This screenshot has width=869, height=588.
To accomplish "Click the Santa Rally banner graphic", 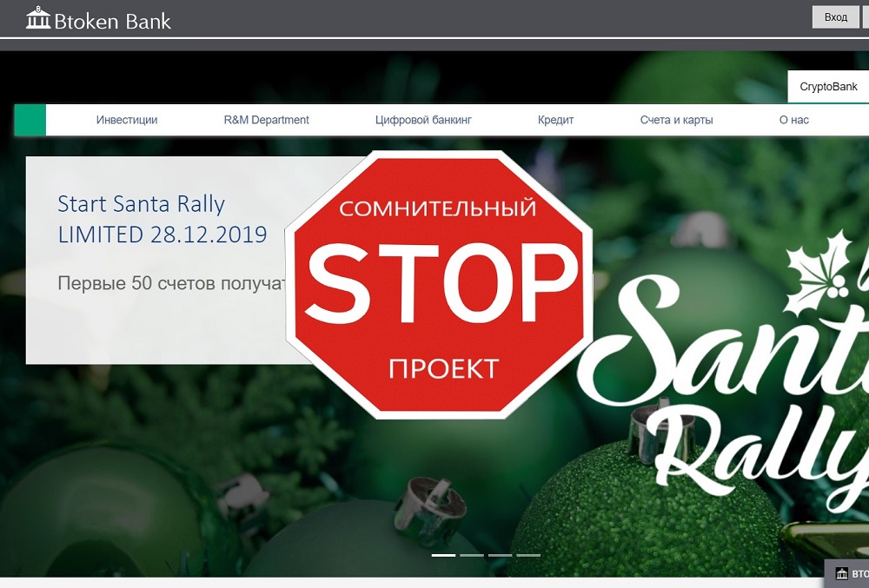I will [723, 371].
